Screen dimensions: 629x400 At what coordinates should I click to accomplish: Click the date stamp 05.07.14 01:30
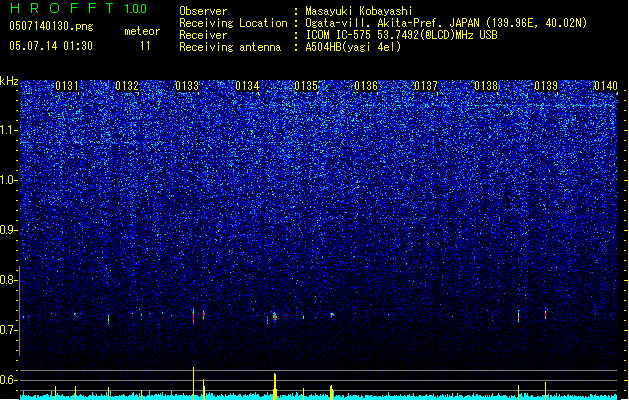51,46
